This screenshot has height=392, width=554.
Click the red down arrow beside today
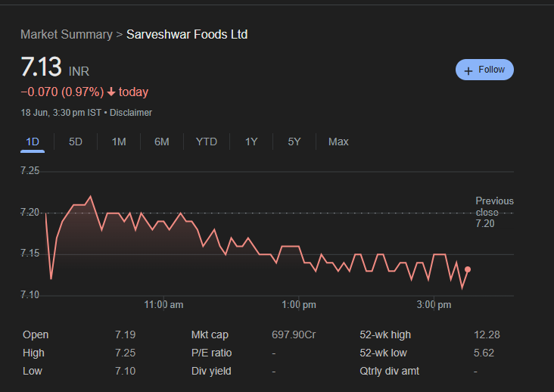[111, 92]
